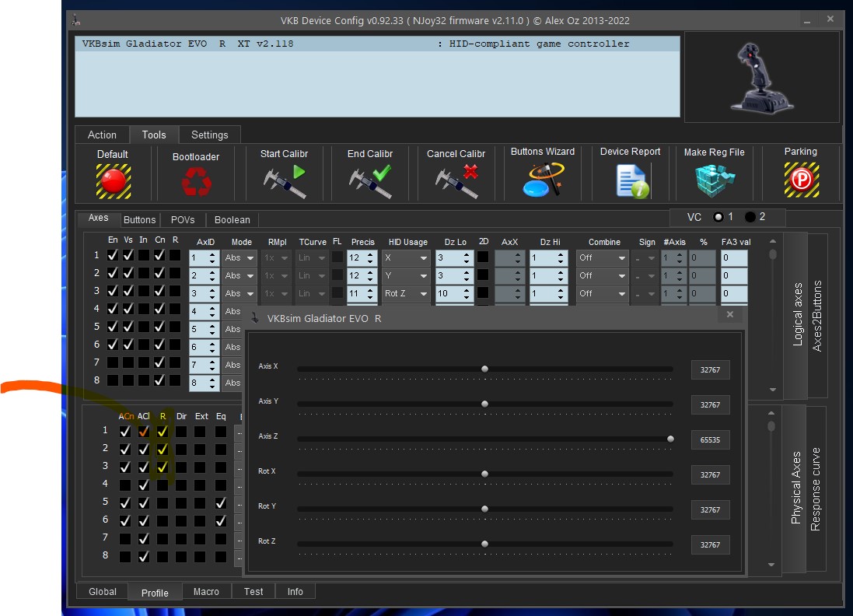Open the Mode dropdown for axis 3
Viewport: 853px width, 616px height.
pyautogui.click(x=239, y=294)
